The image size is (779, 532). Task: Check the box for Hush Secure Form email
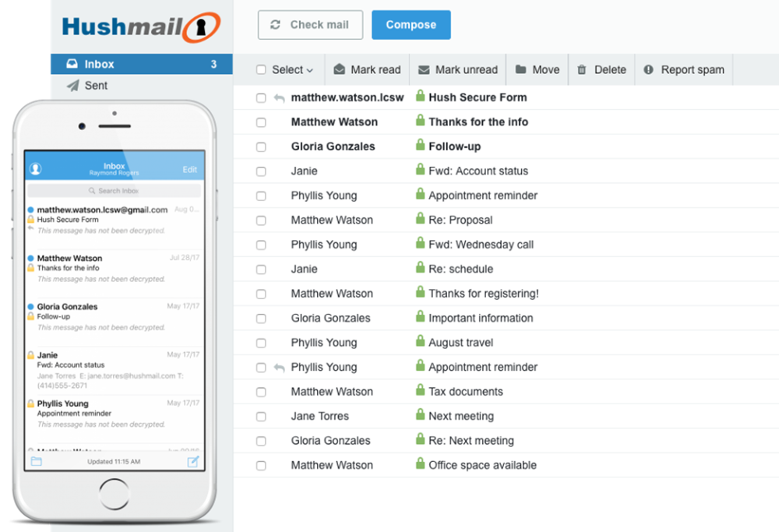[x=261, y=98]
